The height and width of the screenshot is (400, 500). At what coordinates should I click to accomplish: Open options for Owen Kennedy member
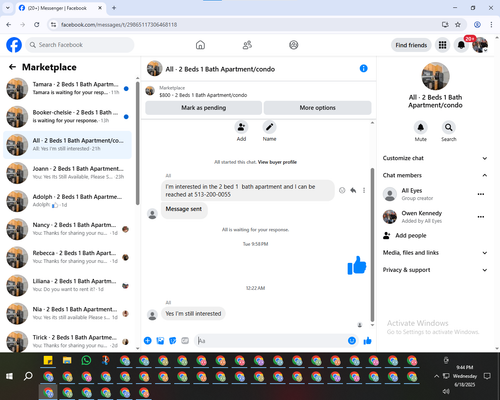(481, 217)
